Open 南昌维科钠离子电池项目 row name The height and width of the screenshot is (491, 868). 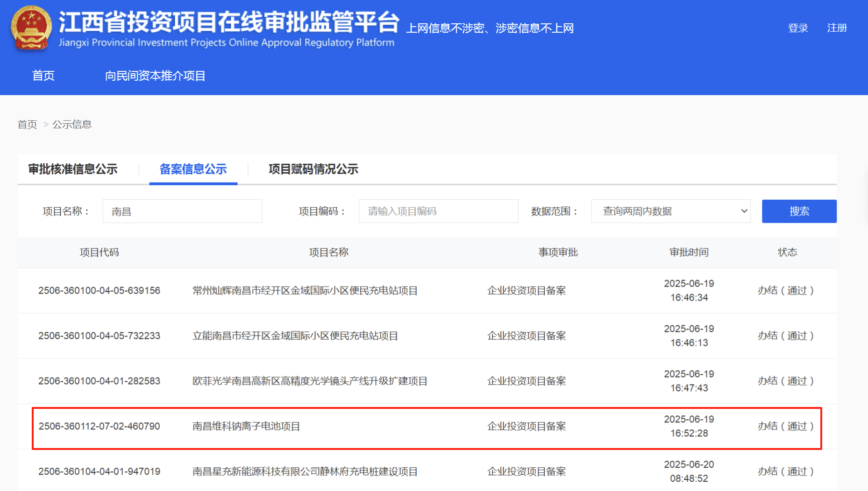pos(246,427)
